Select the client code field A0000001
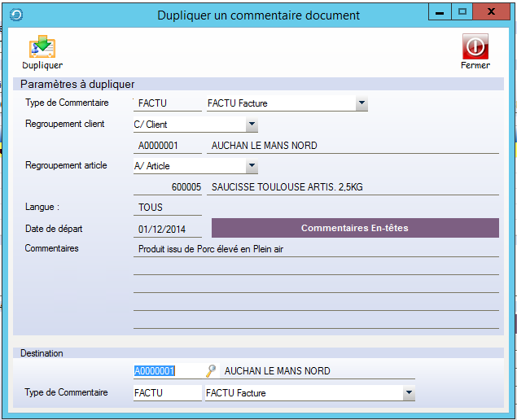Viewport: 517px width, 420px height. (167, 146)
